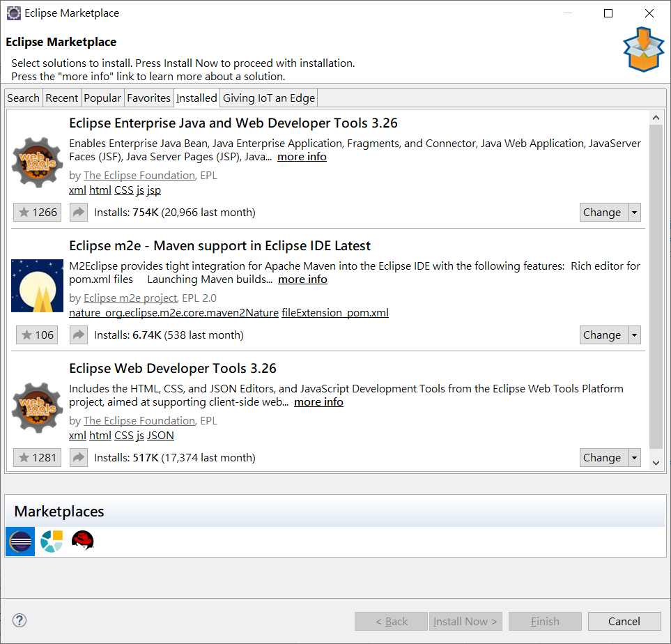
Task: Click Change button for Enterprise Java Tools
Action: point(603,213)
